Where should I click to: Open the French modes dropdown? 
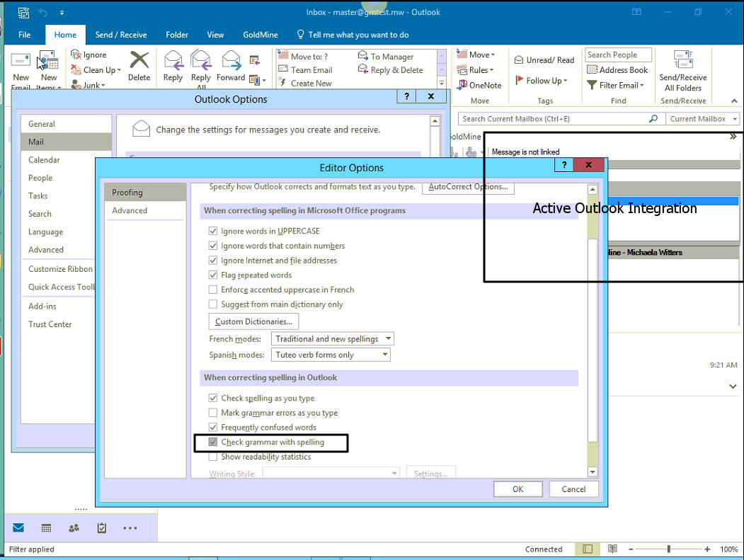(332, 339)
